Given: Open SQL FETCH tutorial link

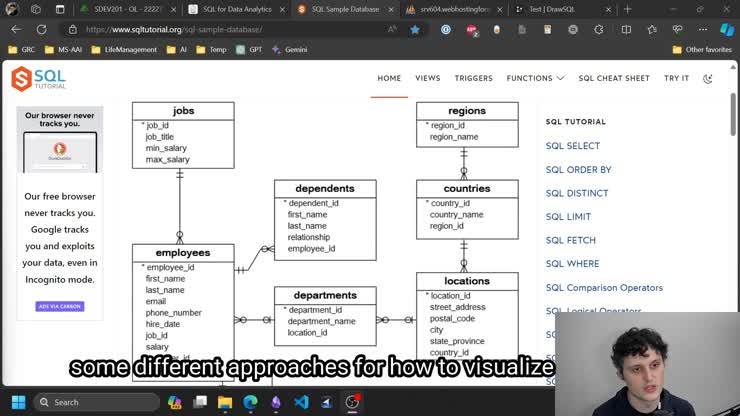Looking at the screenshot, I should pos(571,240).
